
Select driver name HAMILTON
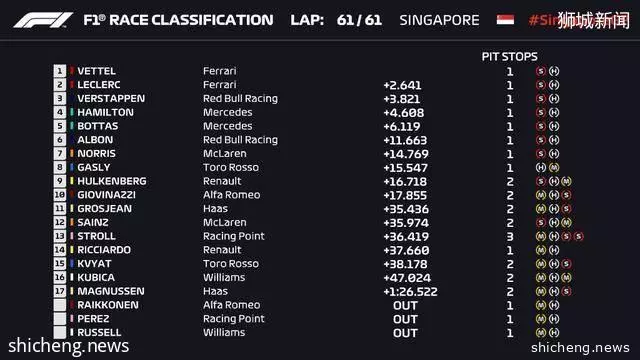[105, 112]
